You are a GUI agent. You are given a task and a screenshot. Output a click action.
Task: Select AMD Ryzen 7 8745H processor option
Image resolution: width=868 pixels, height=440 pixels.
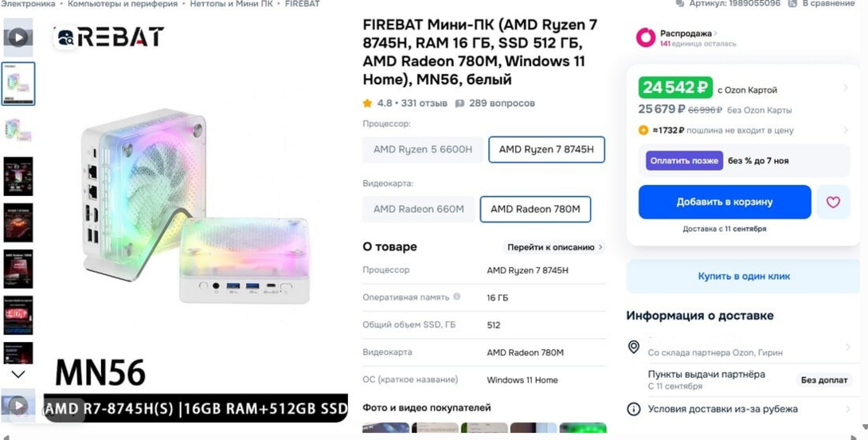coord(546,149)
